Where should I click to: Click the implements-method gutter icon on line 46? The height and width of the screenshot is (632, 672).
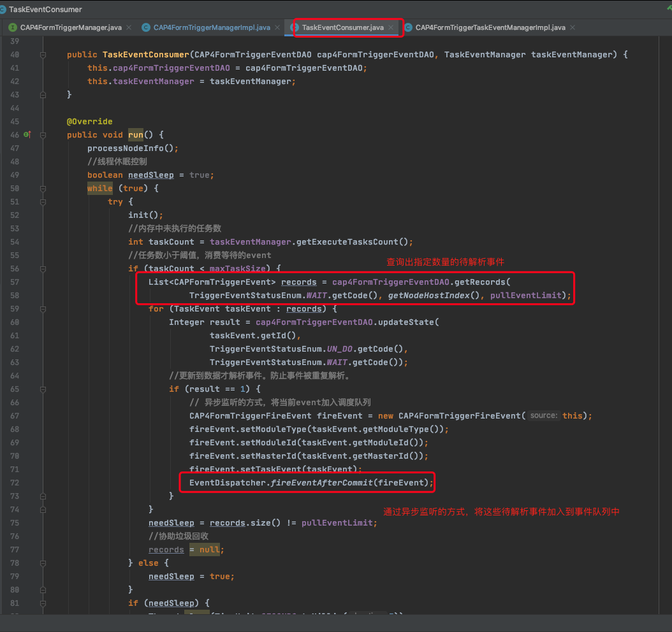27,135
